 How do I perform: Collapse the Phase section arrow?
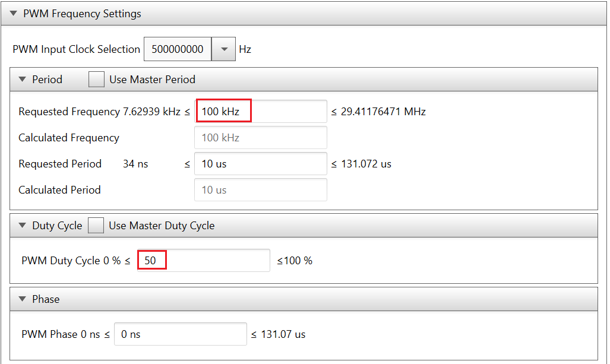tap(23, 299)
